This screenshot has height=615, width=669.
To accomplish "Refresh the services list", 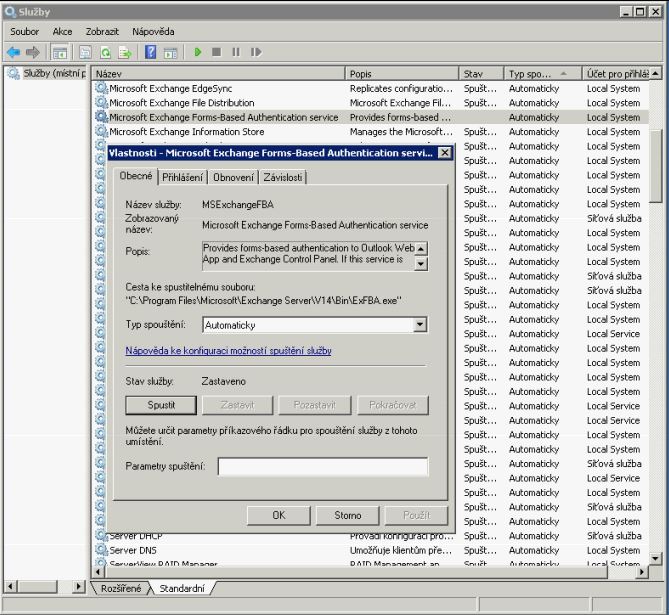I will [105, 52].
